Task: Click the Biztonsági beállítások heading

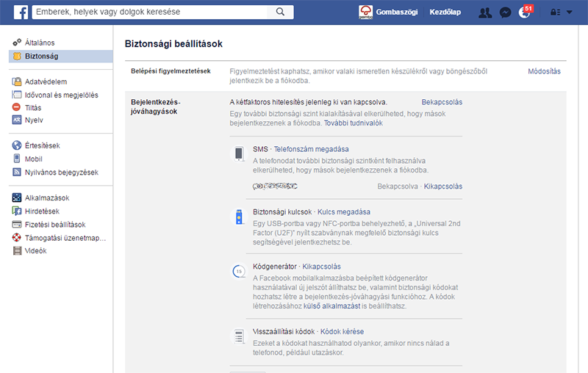Action: (173, 44)
